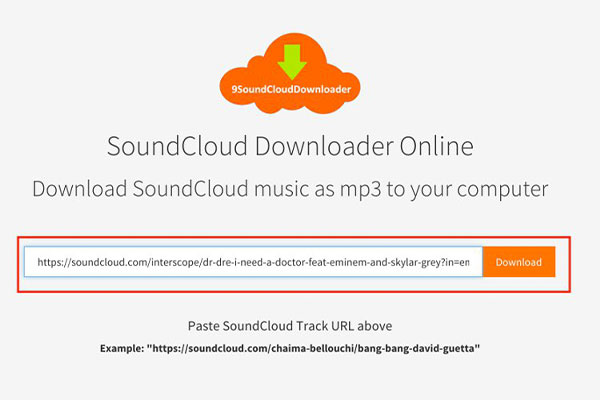600x400 pixels.
Task: Click the Example: label below the hint
Action: point(122,349)
